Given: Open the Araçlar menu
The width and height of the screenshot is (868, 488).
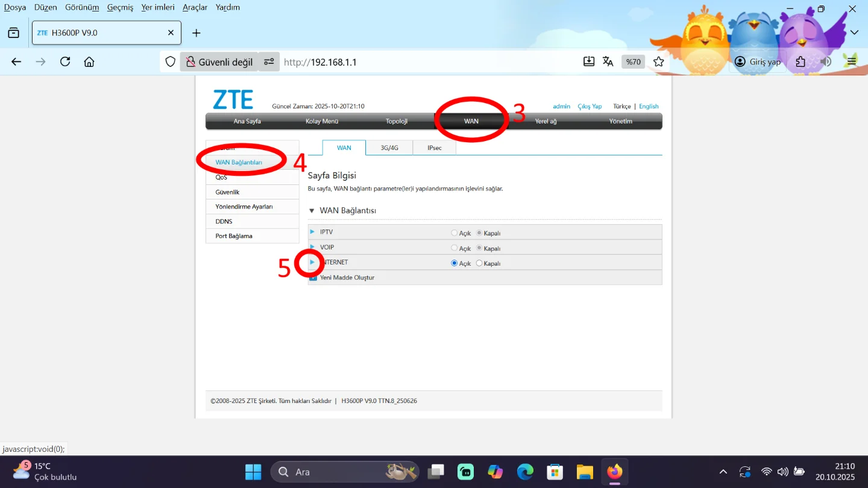Looking at the screenshot, I should (194, 7).
